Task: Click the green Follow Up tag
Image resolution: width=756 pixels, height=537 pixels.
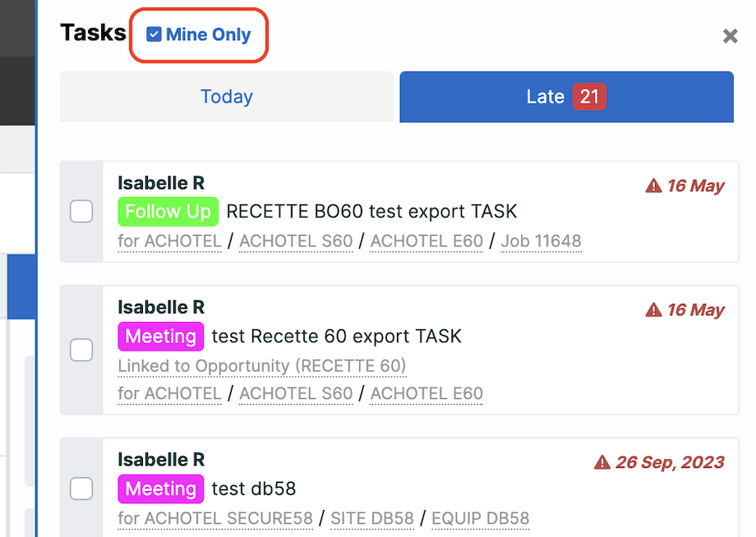Action: point(168,211)
